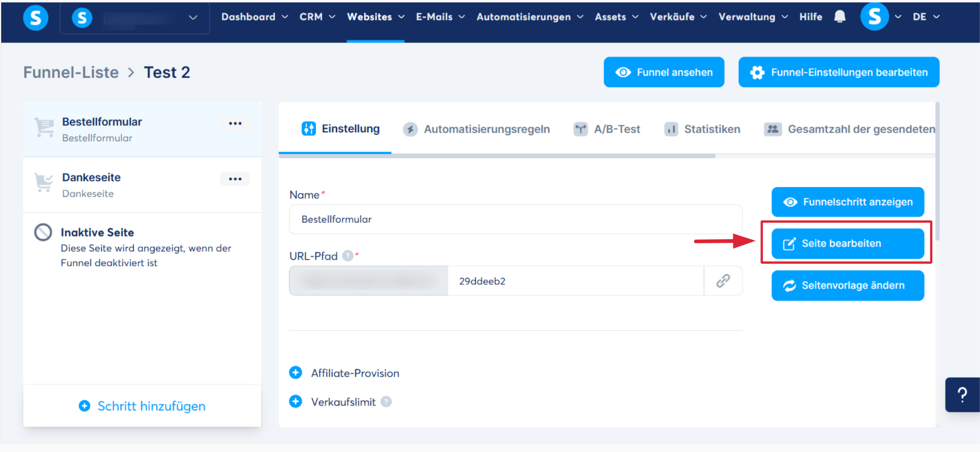980x452 pixels.
Task: Expand the Assets dropdown arrow
Action: pyautogui.click(x=635, y=17)
